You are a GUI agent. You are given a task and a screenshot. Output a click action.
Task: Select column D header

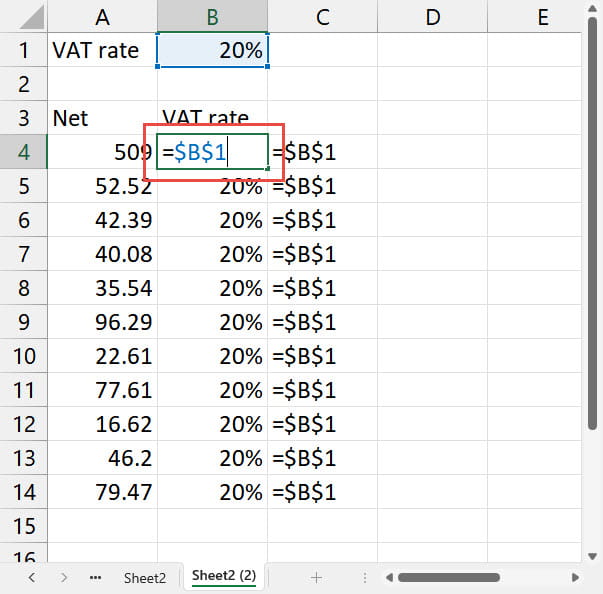point(432,17)
